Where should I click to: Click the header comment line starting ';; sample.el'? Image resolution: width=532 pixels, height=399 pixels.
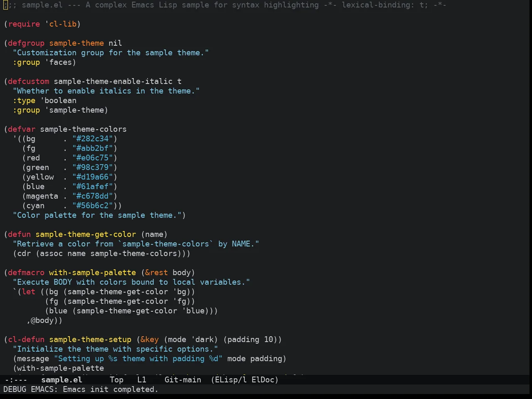pyautogui.click(x=225, y=5)
